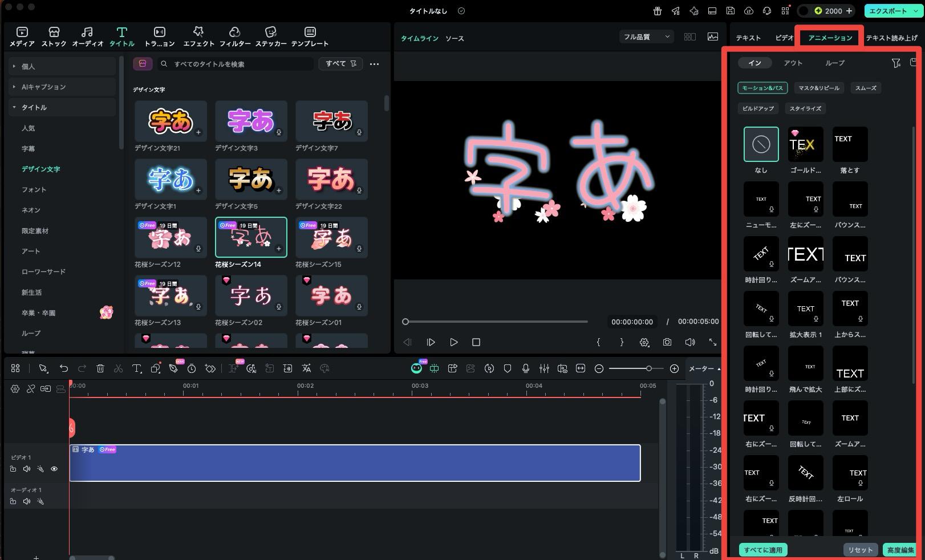Viewport: 925px width, 560px height.
Task: Click the snapshot camera icon under the preview
Action: tap(667, 342)
